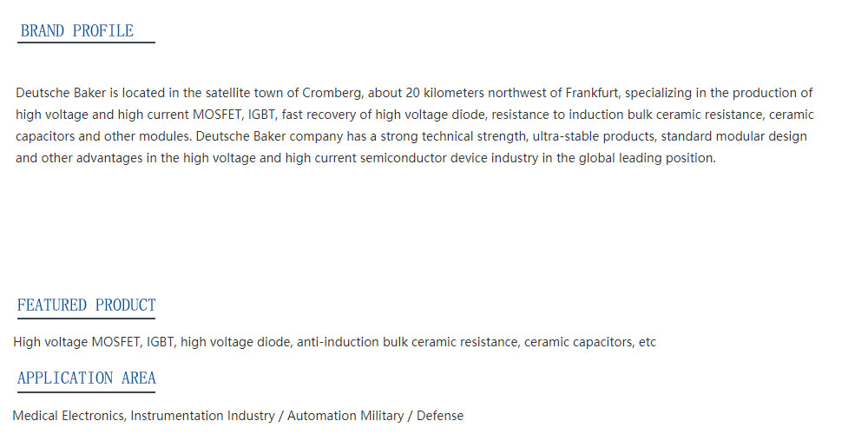868x434 pixels.
Task: Click the 'Instrumentation Industry' text
Action: tap(202, 416)
